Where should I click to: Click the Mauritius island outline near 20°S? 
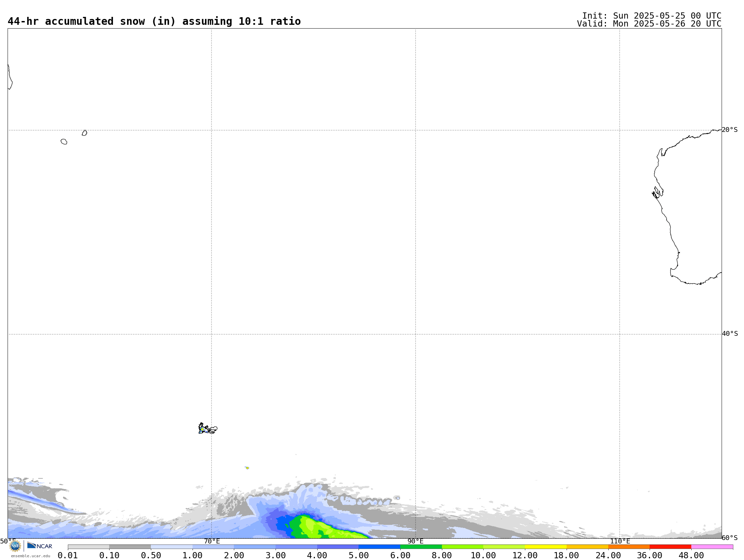[84, 133]
